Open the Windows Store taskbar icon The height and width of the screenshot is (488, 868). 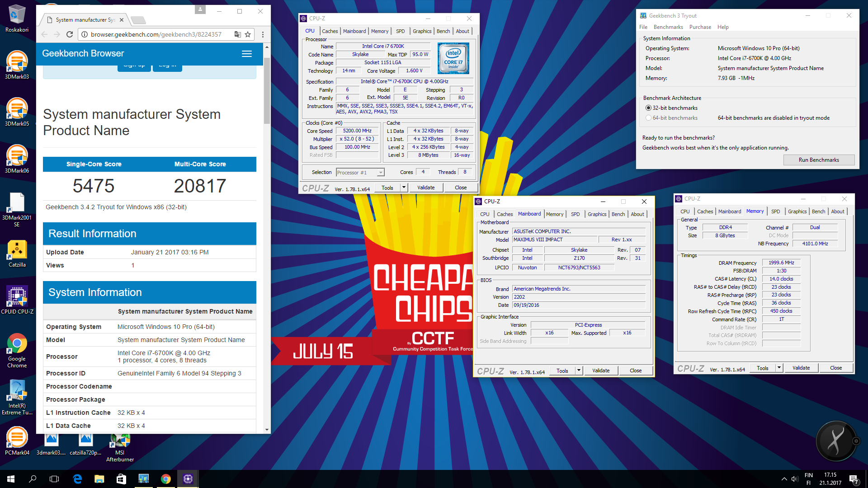tap(121, 479)
